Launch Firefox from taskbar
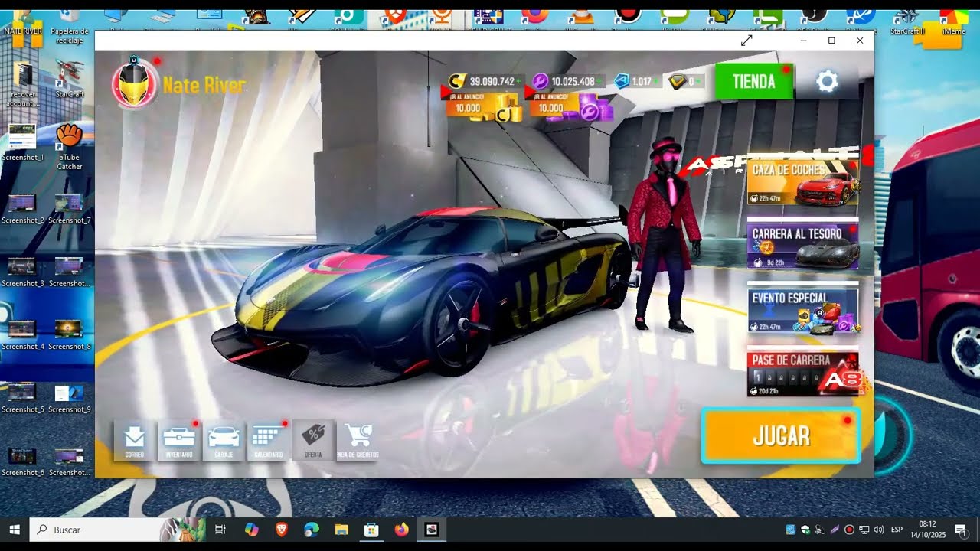This screenshot has height=551, width=980. [401, 530]
